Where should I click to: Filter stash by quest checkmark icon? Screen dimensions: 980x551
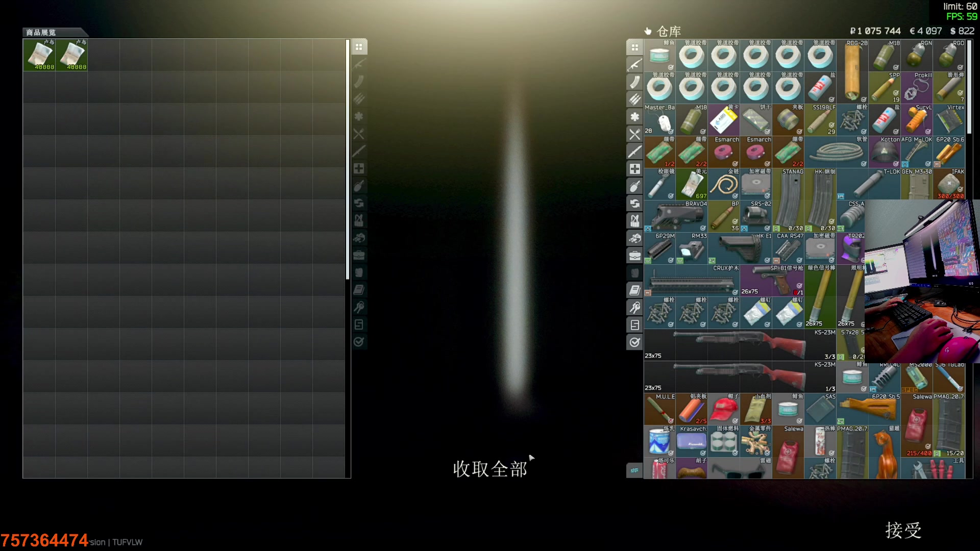coord(634,342)
